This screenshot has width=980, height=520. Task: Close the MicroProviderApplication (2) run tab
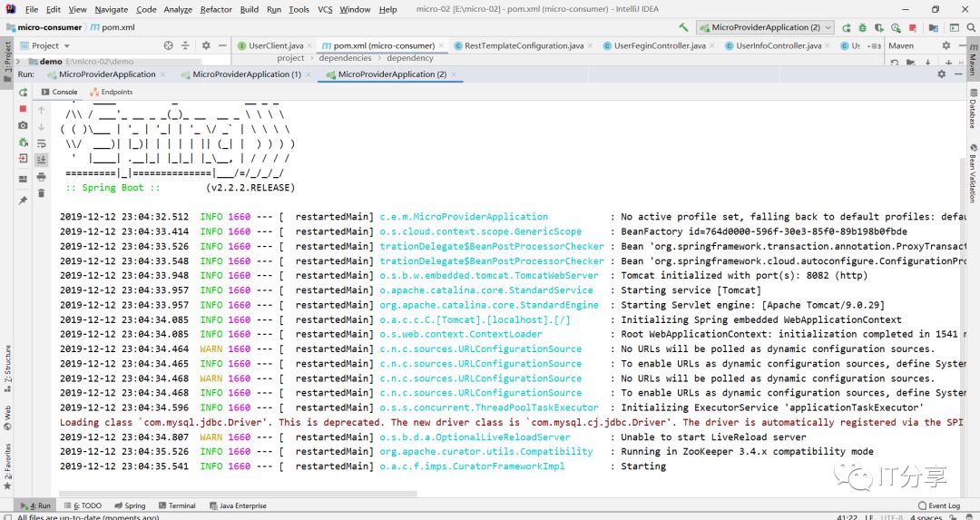point(454,74)
